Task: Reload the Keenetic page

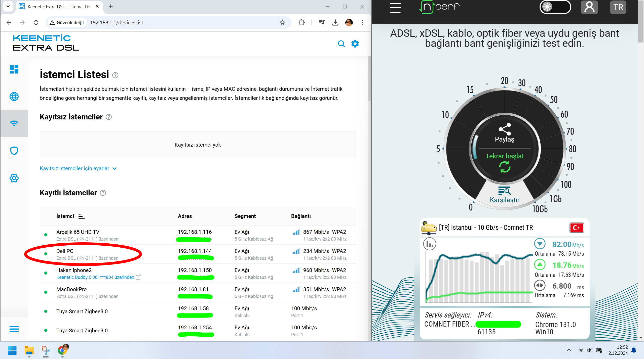Action: [x=36, y=22]
